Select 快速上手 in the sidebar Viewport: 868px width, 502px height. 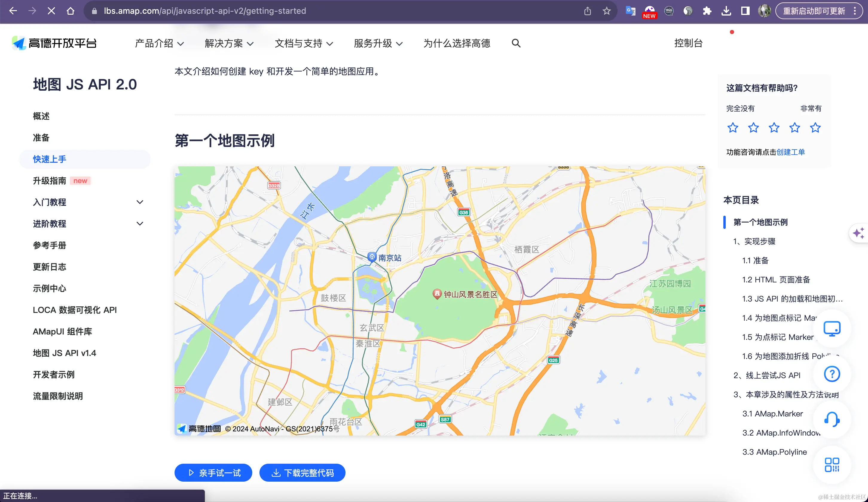[85, 159]
